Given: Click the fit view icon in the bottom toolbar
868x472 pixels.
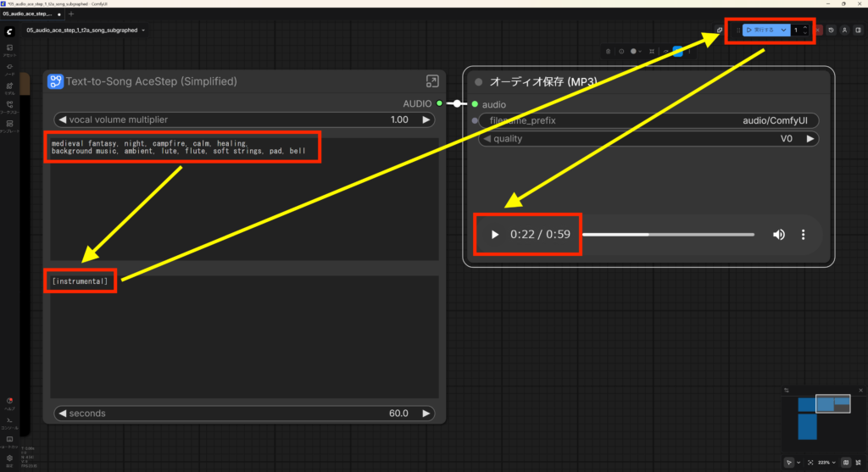Looking at the screenshot, I should tap(810, 463).
